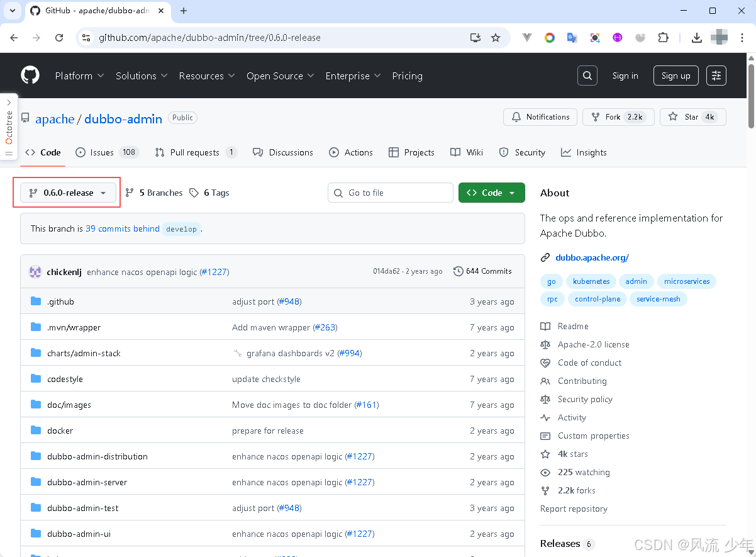
Task: Open the 5 Branches link
Action: [154, 193]
